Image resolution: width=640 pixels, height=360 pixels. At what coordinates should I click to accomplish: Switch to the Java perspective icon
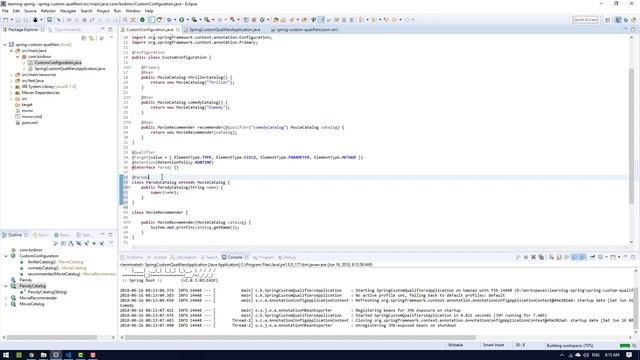[x=618, y=20]
